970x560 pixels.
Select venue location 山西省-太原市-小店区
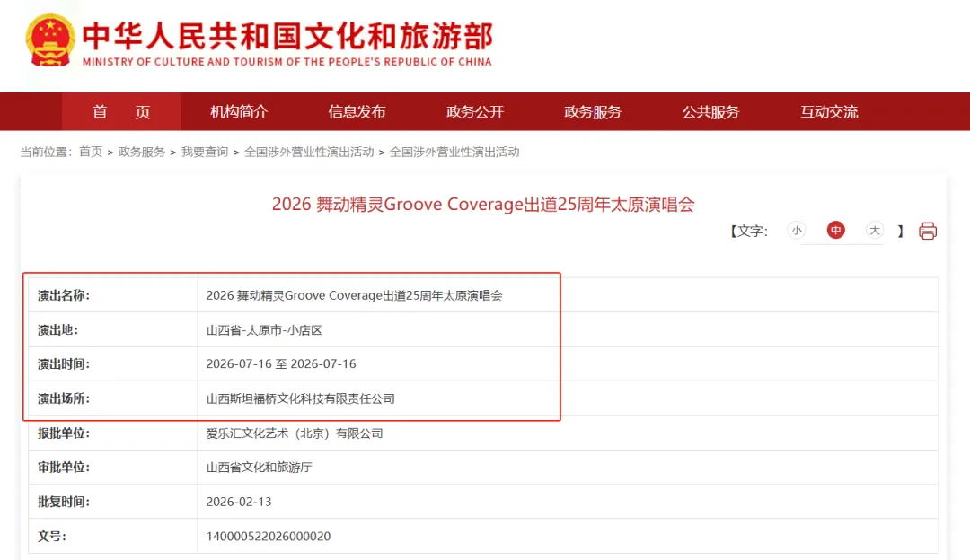[x=264, y=330]
